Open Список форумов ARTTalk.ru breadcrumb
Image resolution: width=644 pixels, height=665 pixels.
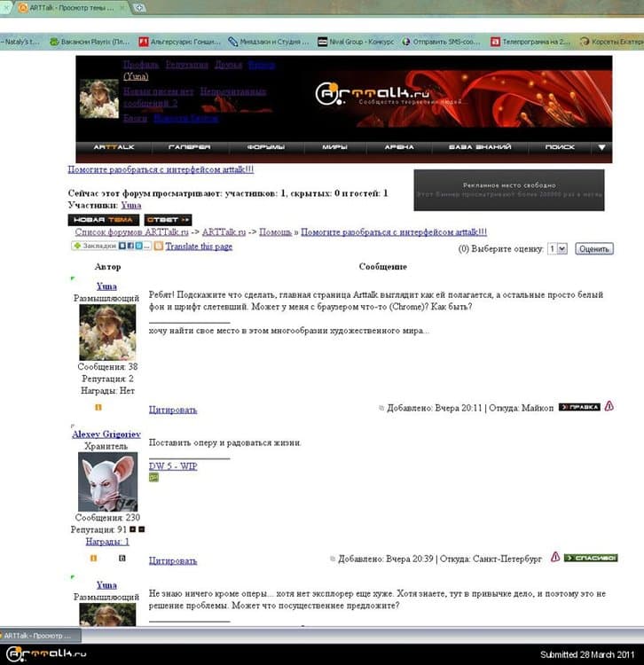(131, 232)
